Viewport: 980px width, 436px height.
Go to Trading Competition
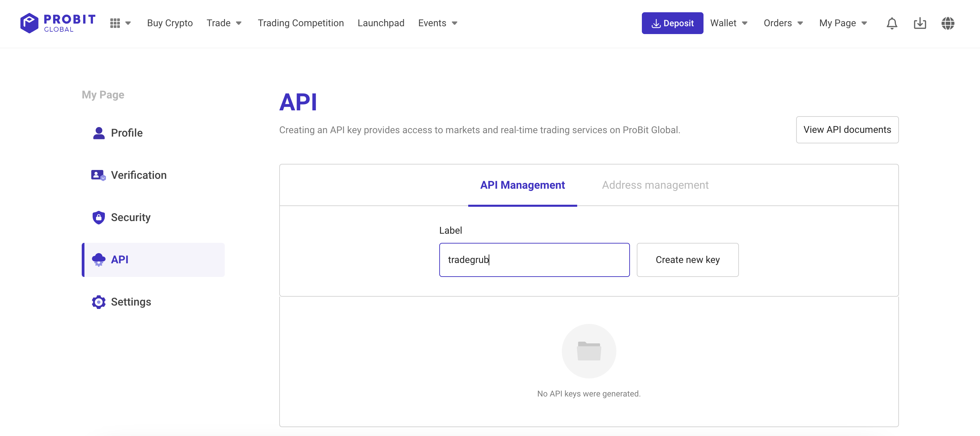pyautogui.click(x=301, y=23)
